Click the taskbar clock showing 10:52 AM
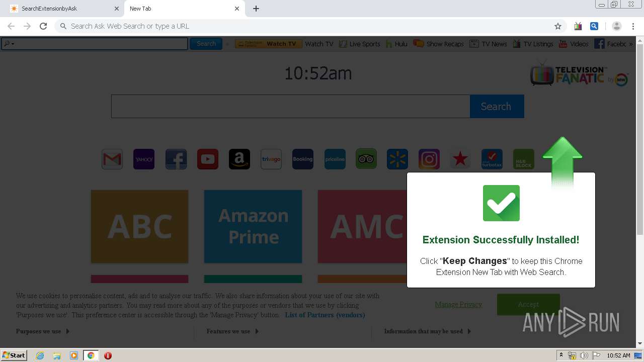 pyautogui.click(x=618, y=355)
